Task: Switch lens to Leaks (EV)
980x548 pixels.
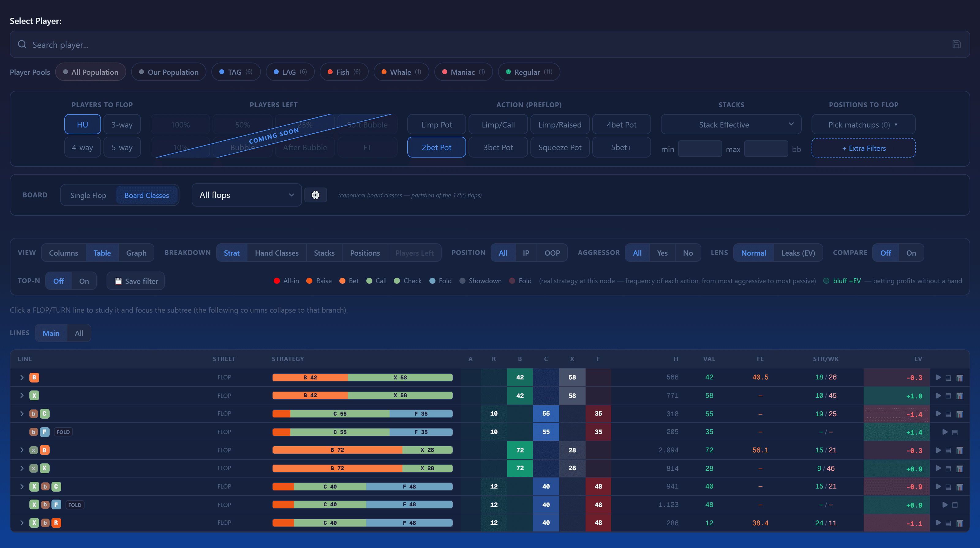Action: (x=798, y=253)
